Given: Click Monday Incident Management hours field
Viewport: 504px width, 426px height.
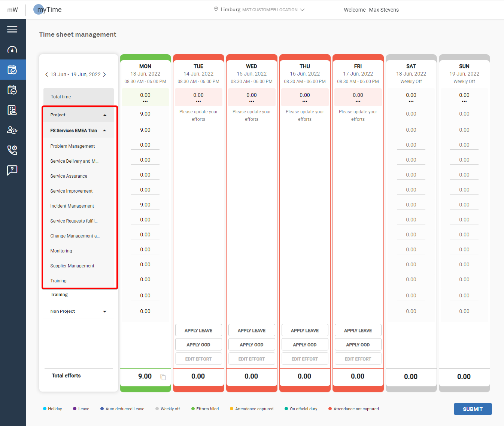Looking at the screenshot, I should point(145,205).
